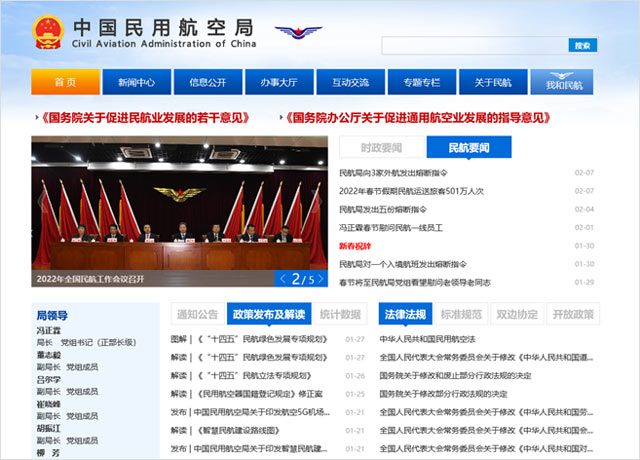This screenshot has height=460, width=640.
Task: Advance slideshow with the right chevron
Action: (321, 279)
